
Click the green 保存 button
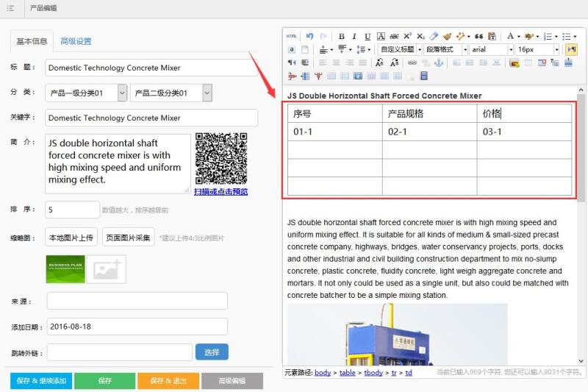[x=104, y=381]
